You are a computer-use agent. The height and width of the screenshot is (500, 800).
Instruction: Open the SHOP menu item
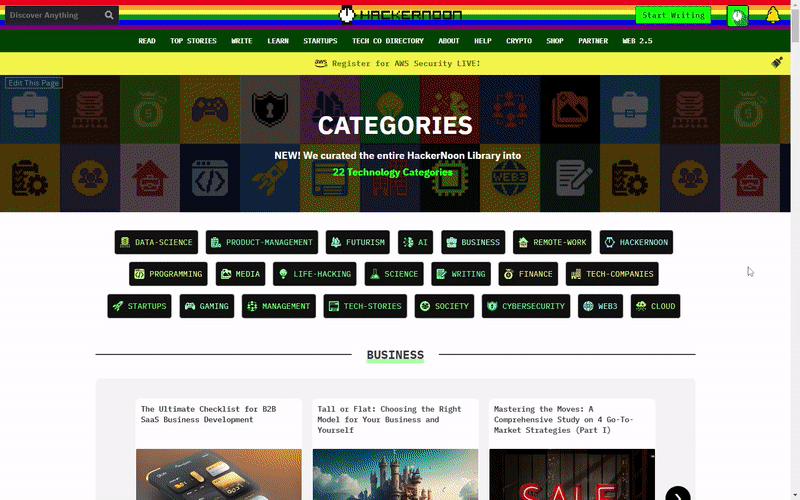pyautogui.click(x=555, y=41)
